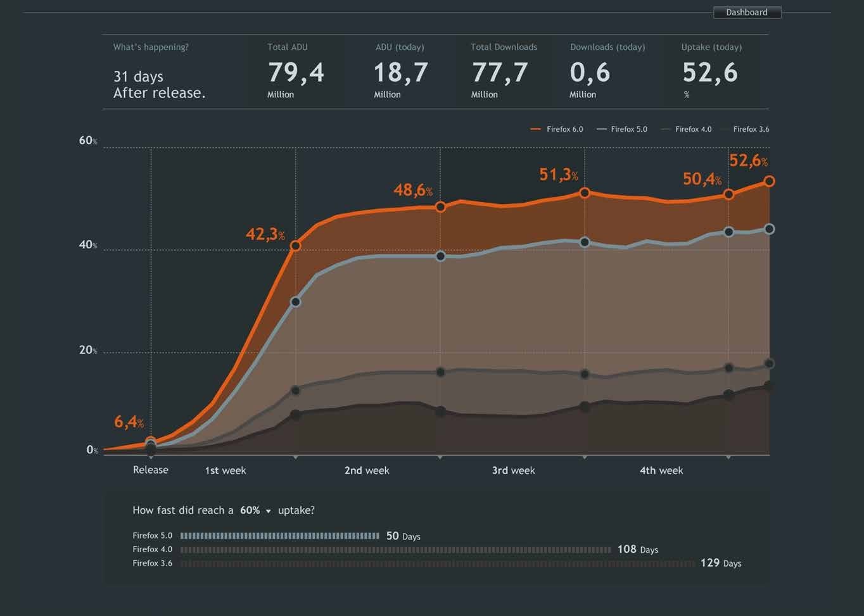Click the Uptake (today) 52,6 value
The image size is (864, 616).
(x=710, y=72)
